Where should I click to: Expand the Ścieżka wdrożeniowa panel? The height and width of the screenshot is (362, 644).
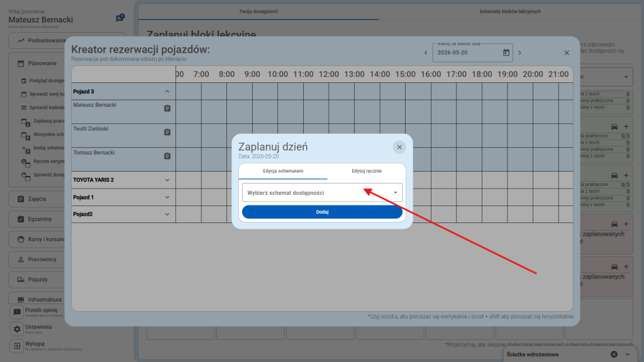627,354
